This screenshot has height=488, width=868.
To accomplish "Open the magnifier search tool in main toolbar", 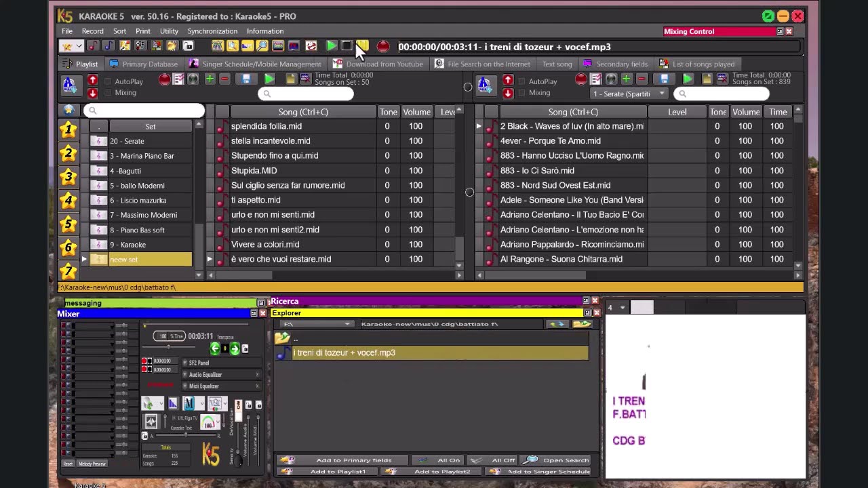I will click(x=262, y=46).
